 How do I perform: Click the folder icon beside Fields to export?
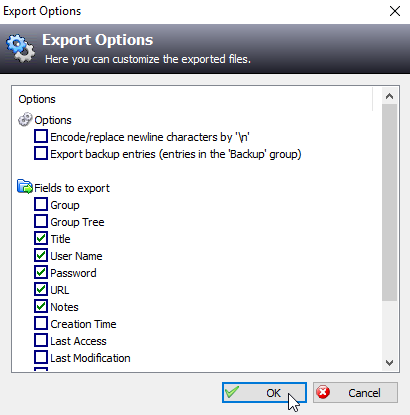point(25,187)
